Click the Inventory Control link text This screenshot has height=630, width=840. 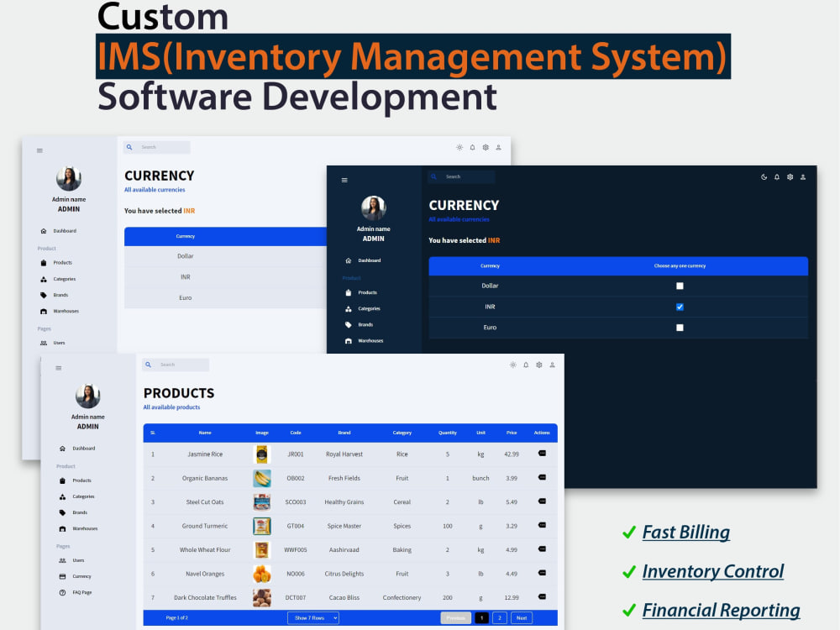(x=712, y=571)
